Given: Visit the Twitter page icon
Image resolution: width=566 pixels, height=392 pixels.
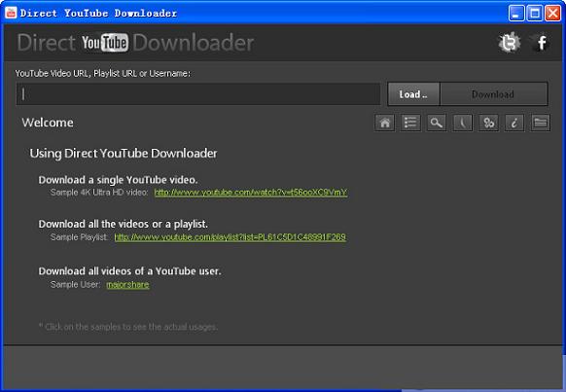Looking at the screenshot, I should [509, 43].
